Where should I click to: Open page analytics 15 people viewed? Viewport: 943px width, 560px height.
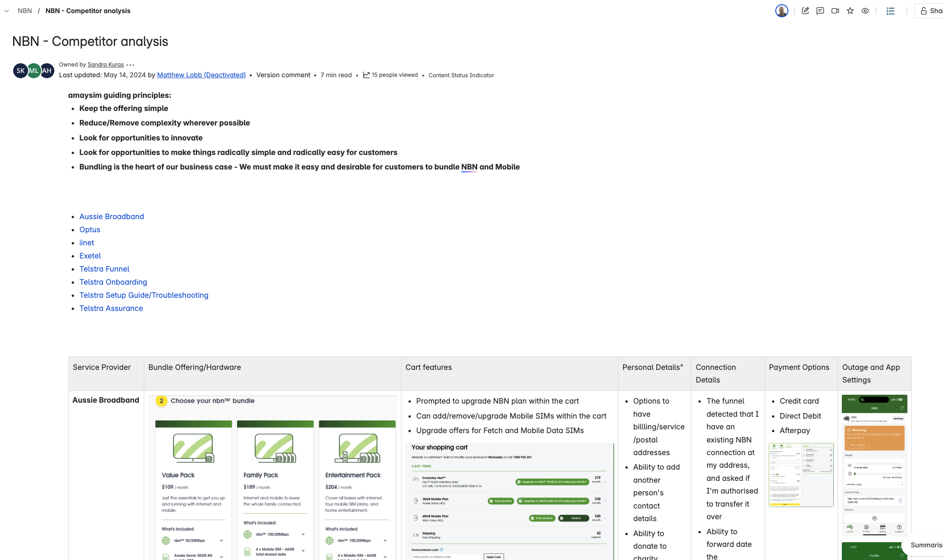pyautogui.click(x=391, y=75)
